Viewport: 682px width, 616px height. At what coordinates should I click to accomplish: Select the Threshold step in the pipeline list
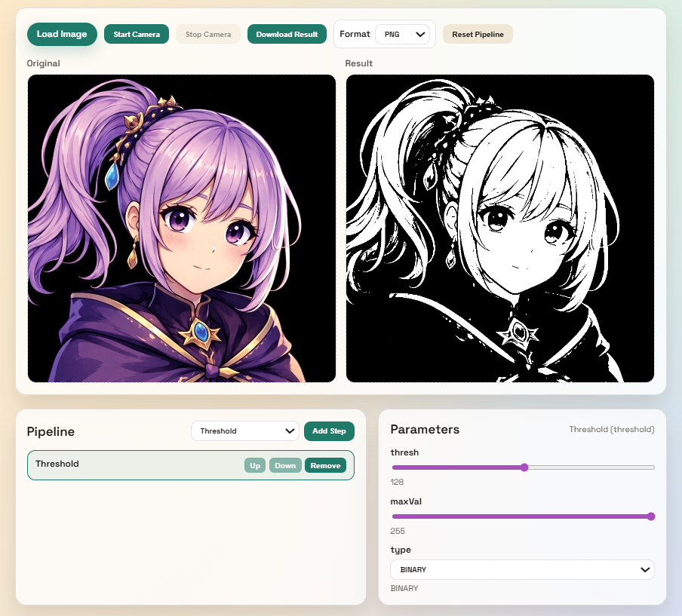[113, 464]
